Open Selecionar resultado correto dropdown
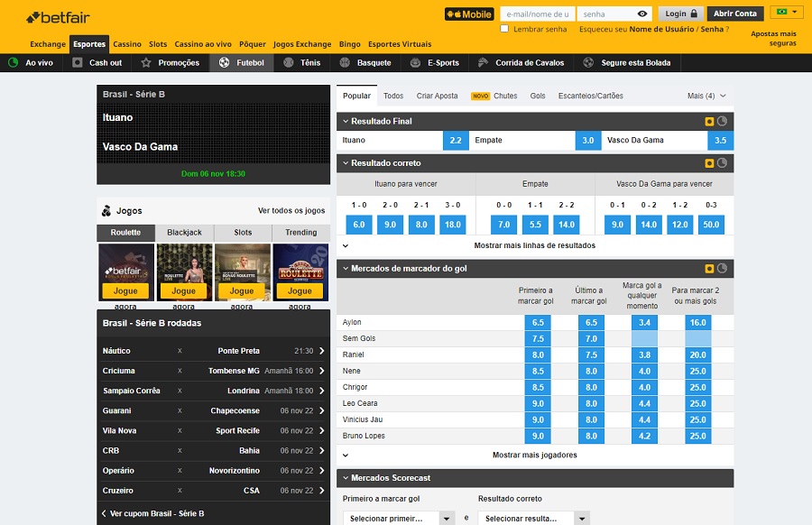 (533, 519)
